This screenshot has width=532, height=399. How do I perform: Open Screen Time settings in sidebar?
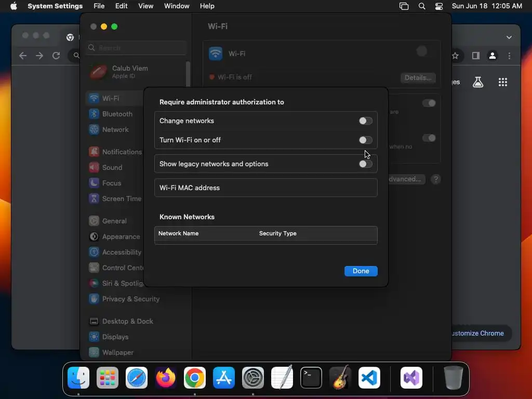(115, 199)
